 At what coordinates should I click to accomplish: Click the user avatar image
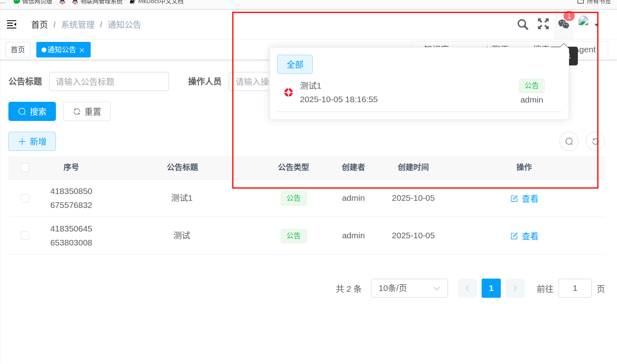tap(583, 21)
